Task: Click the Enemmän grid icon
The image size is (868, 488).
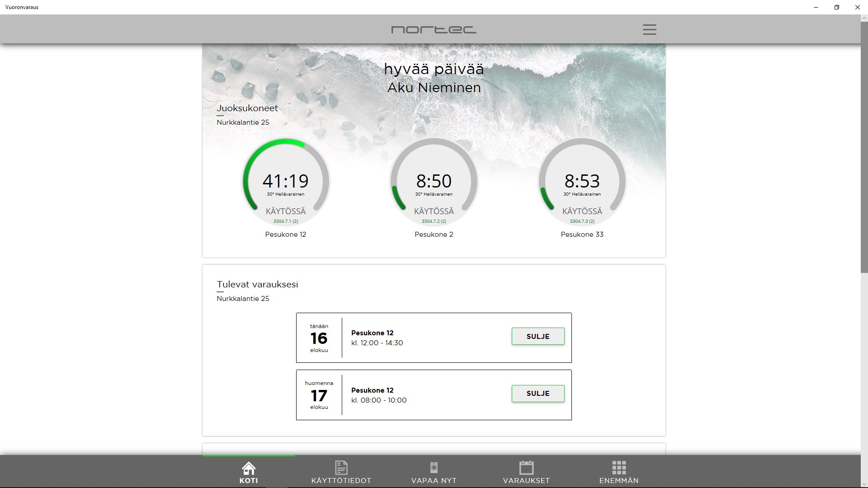Action: [x=619, y=468]
